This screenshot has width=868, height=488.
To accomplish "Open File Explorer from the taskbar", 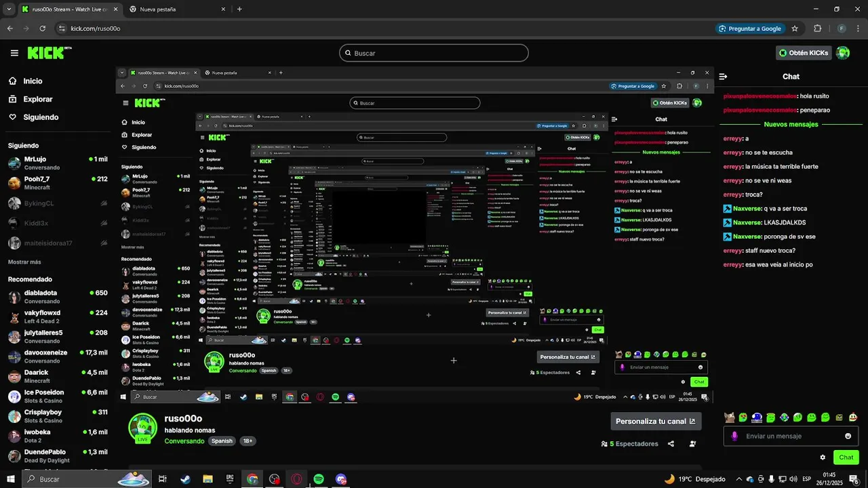I will pyautogui.click(x=208, y=479).
